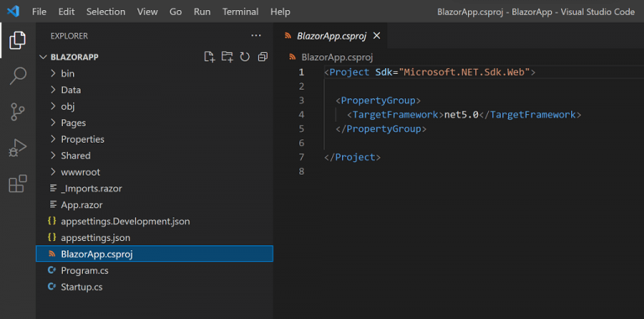Viewport: 644px width, 319px height.
Task: Click the opening TargetFramework tag on line 4
Action: click(x=395, y=115)
